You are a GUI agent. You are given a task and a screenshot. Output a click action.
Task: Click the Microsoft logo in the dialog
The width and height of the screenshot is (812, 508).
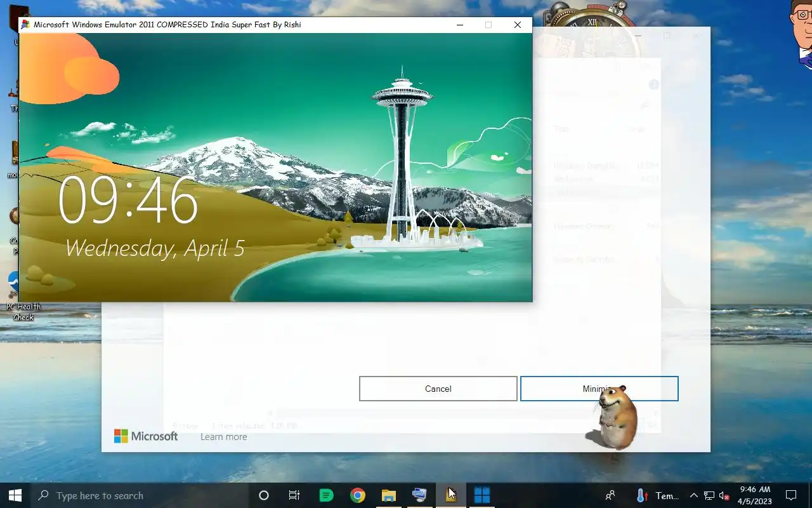tap(146, 436)
